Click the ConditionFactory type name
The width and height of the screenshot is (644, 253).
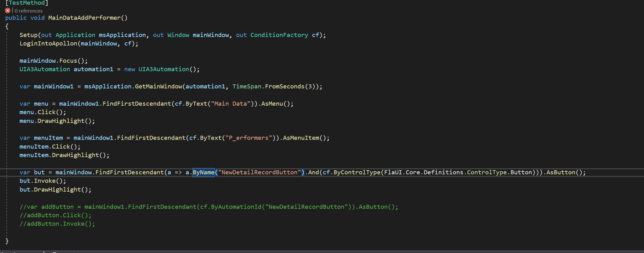pos(279,35)
